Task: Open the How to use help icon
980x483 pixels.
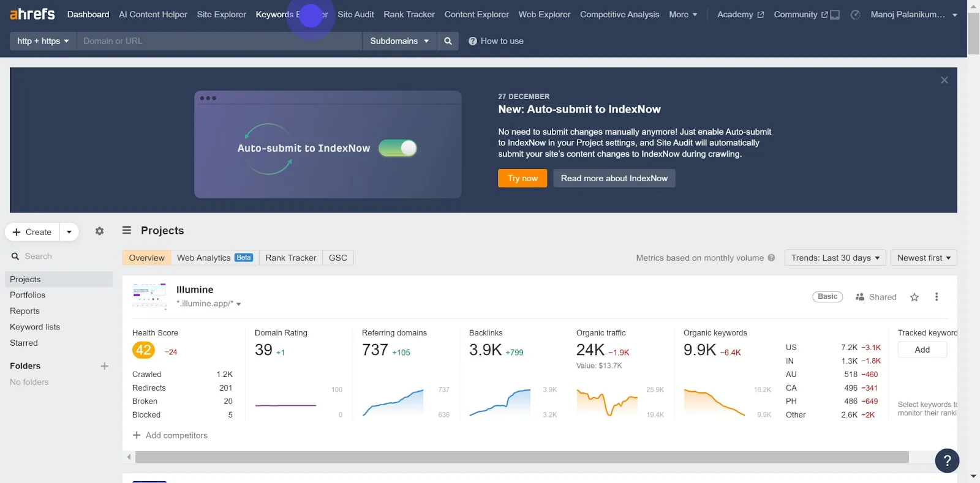Action: 472,41
